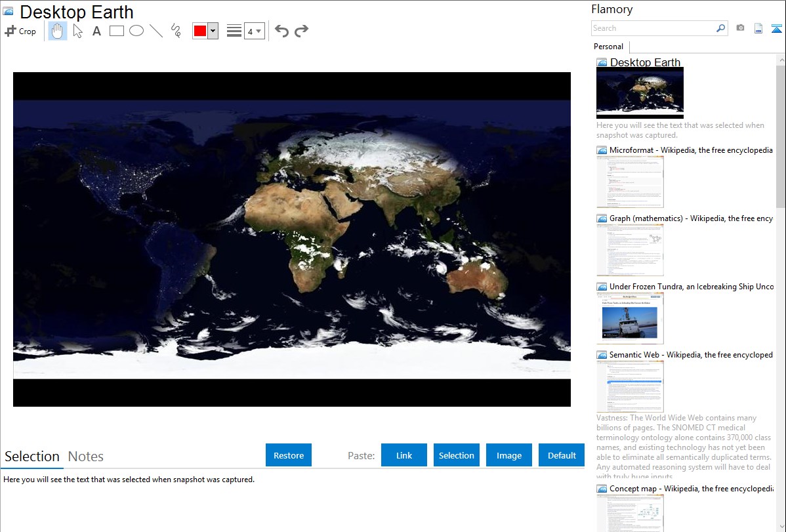
Task: Open the line thickness dropdown
Action: pyautogui.click(x=255, y=31)
